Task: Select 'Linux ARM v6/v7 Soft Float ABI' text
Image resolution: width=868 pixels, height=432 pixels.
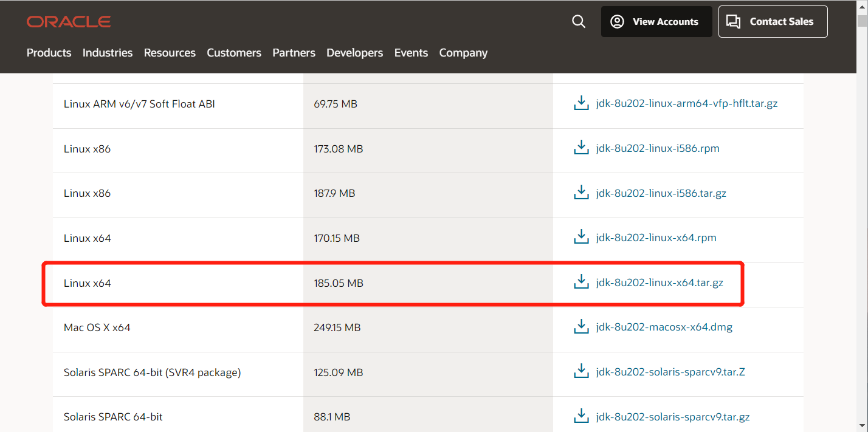Action: tap(139, 104)
